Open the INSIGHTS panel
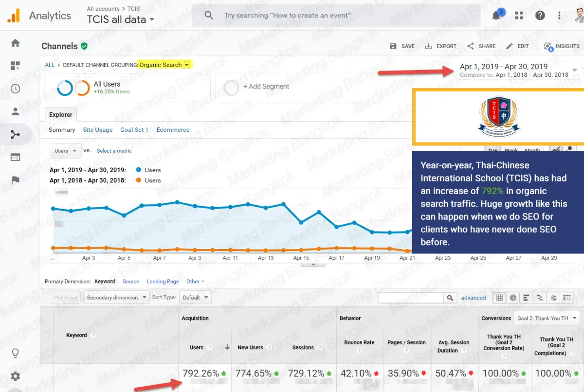The image size is (584, 392). [x=562, y=46]
